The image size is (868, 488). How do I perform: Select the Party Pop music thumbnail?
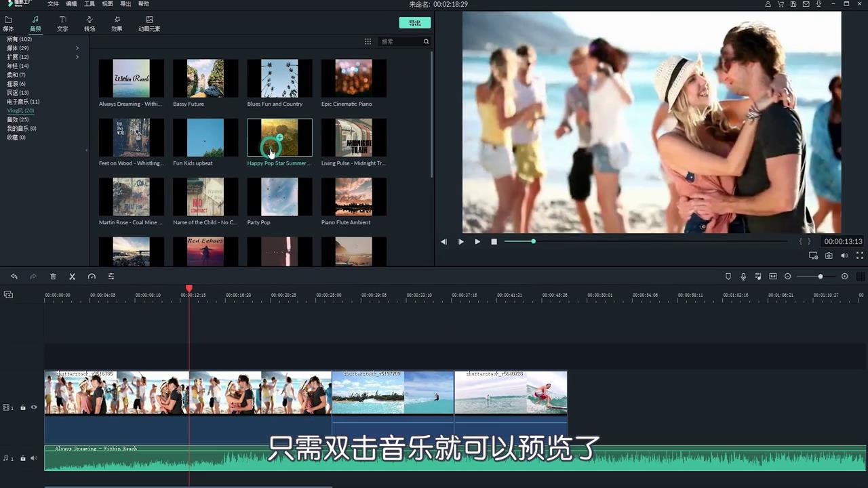(x=279, y=197)
